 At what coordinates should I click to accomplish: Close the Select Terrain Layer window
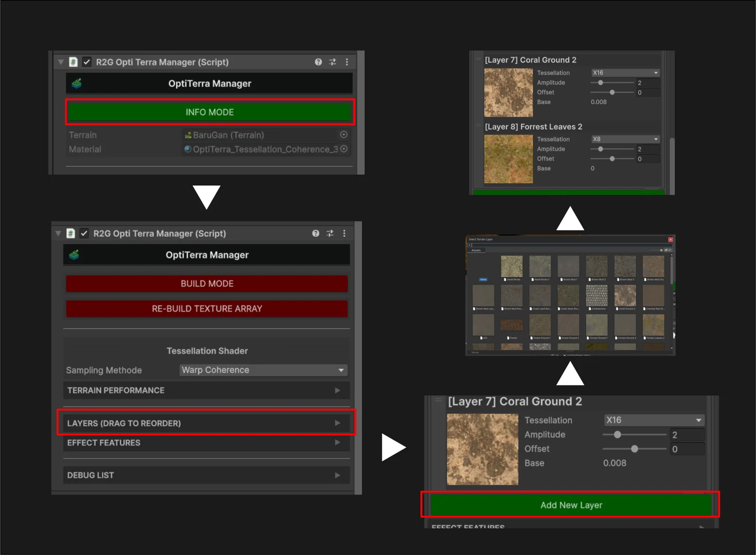point(670,239)
